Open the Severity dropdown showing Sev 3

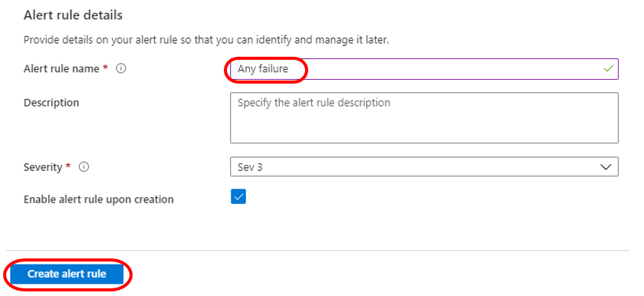point(424,166)
